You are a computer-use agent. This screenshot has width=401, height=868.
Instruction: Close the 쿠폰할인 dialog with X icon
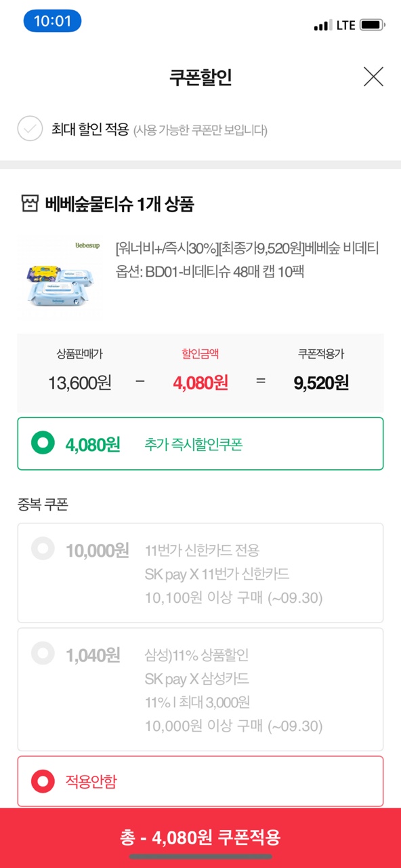[x=373, y=77]
